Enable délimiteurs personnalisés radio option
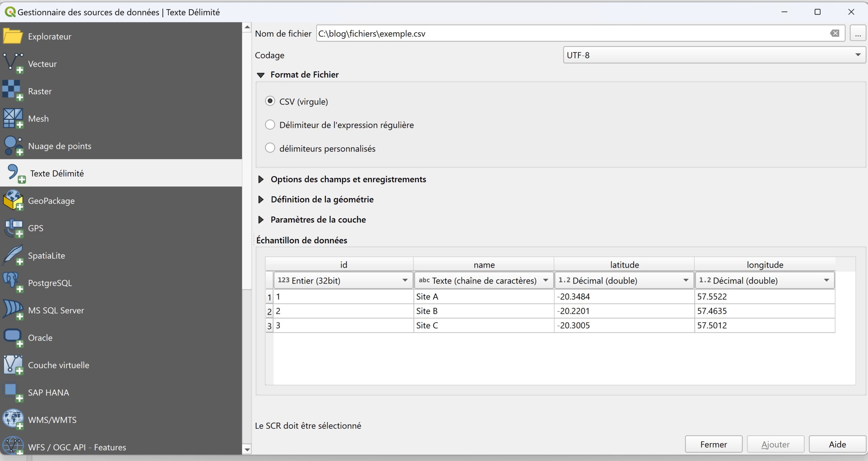The height and width of the screenshot is (461, 868). [270, 148]
